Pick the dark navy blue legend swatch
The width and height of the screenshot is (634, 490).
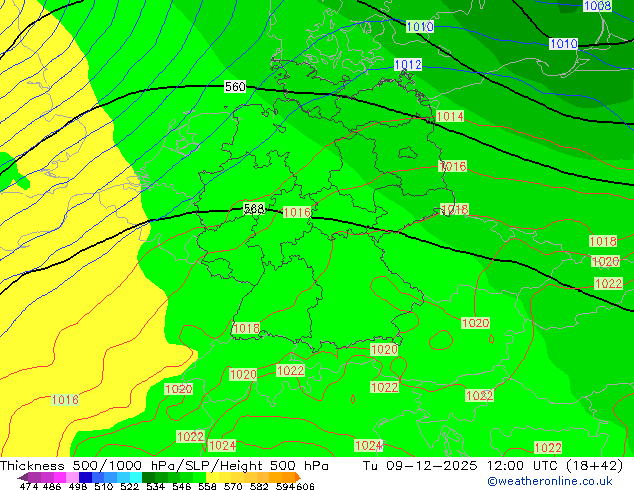(x=85, y=477)
